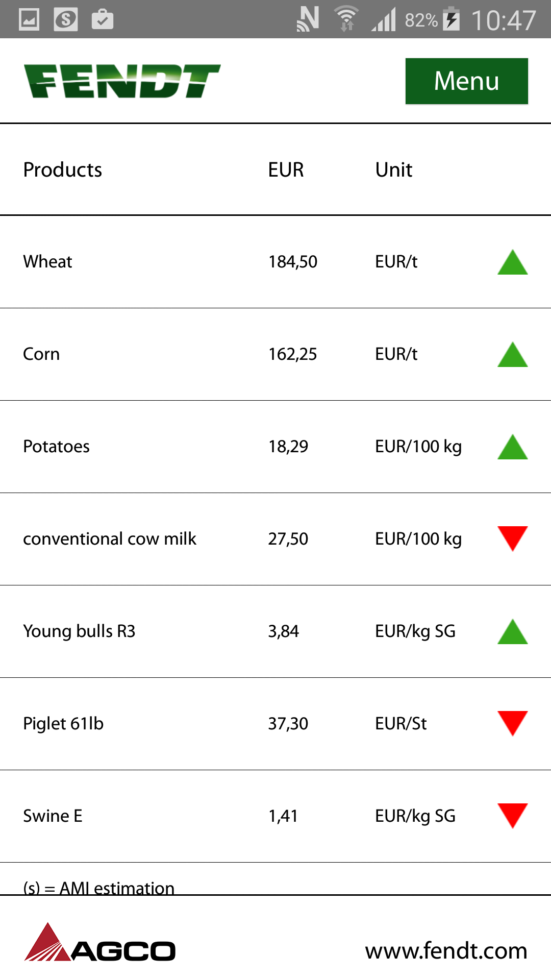Select the Wheat product row
This screenshot has height=980, width=551.
coord(48,262)
